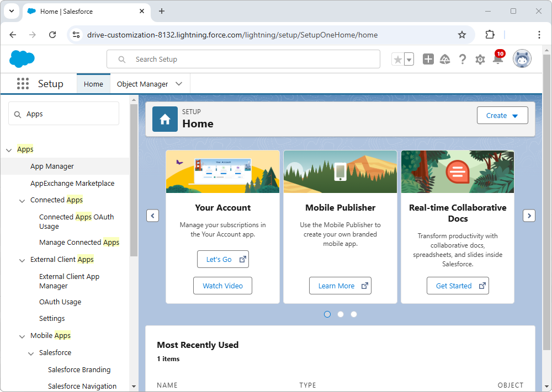Viewport: 552px width, 392px height.
Task: Click the Help question mark icon
Action: point(463,60)
